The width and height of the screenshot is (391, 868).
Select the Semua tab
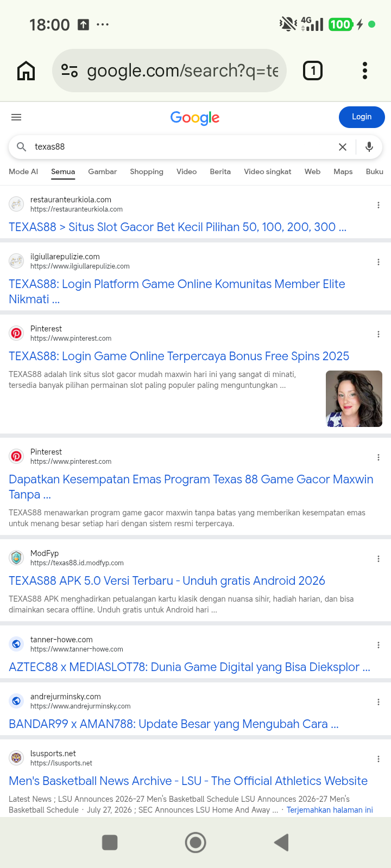[x=63, y=171]
